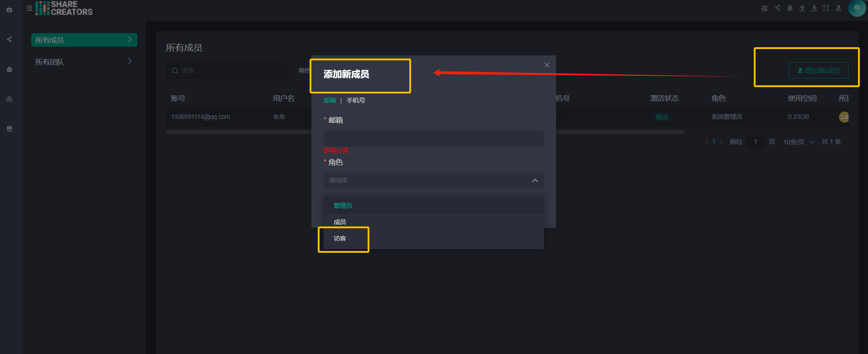Click the add-user icon in top bar
Image resolution: width=868 pixels, height=354 pixels.
point(839,8)
